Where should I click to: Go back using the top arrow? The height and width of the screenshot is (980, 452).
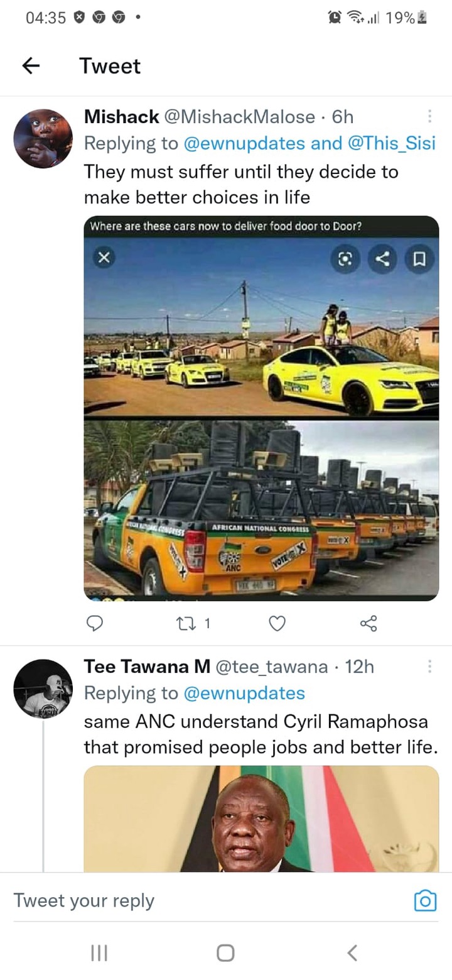[31, 65]
